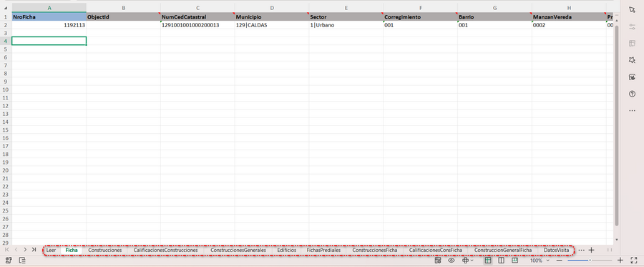Switch to the Construcciones sheet tab
644x267 pixels.
click(x=105, y=250)
